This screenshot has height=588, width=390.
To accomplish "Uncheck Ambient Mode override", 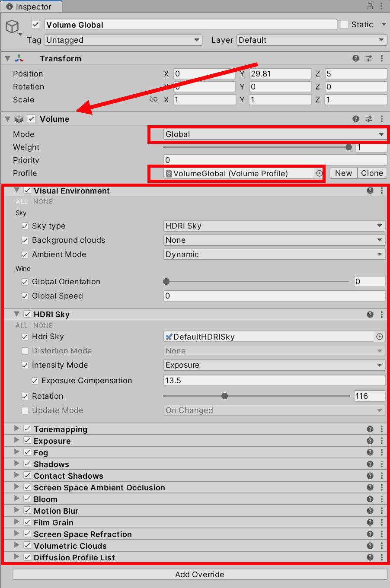I will coord(25,254).
